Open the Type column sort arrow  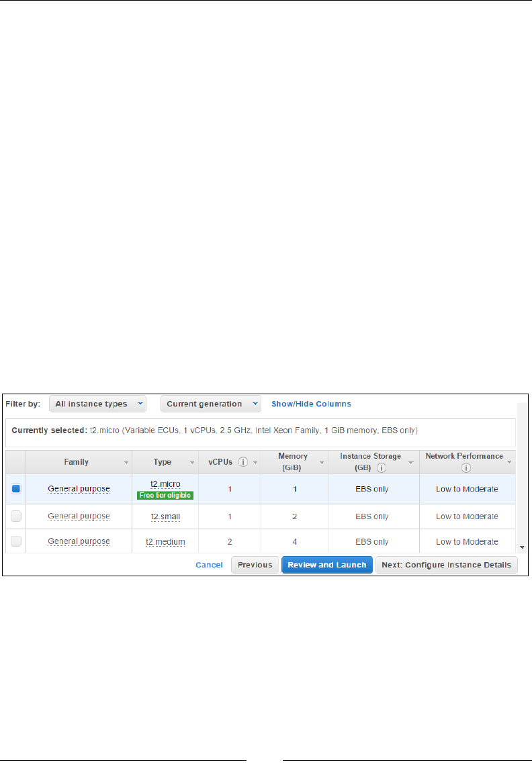pos(192,463)
